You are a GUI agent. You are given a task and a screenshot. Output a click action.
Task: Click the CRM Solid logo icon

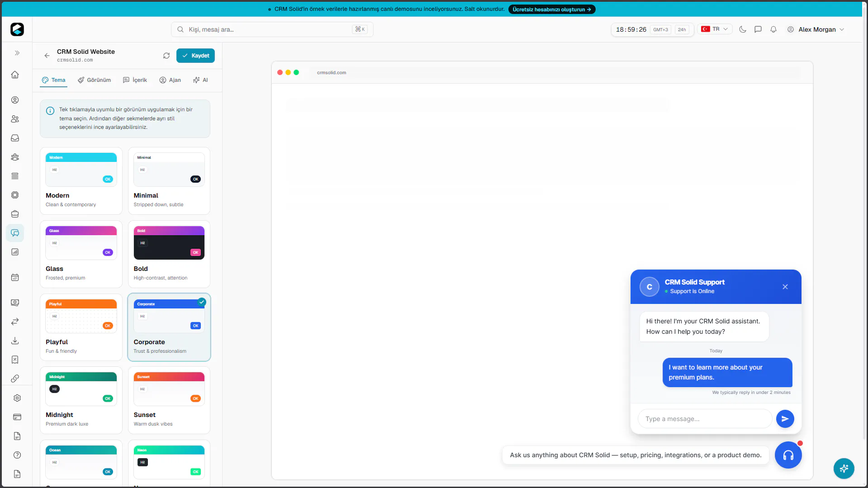17,29
